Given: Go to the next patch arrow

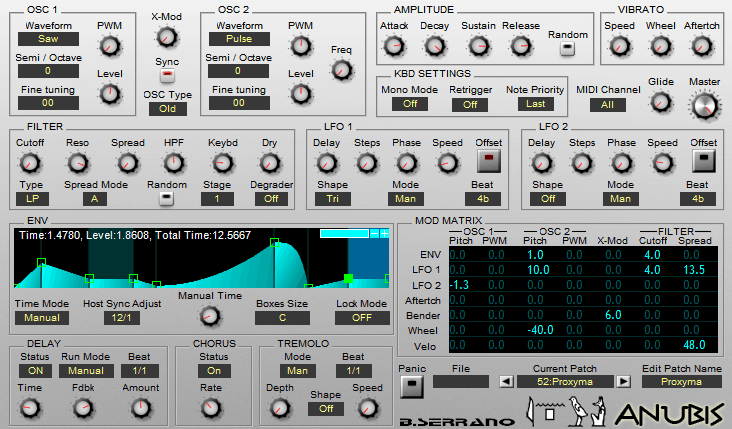Looking at the screenshot, I should 623,382.
